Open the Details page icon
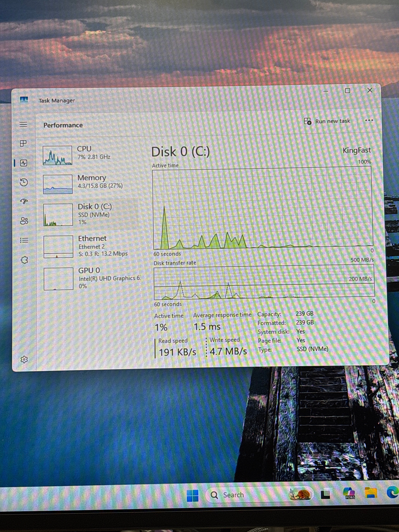The height and width of the screenshot is (532, 399). tap(24, 240)
